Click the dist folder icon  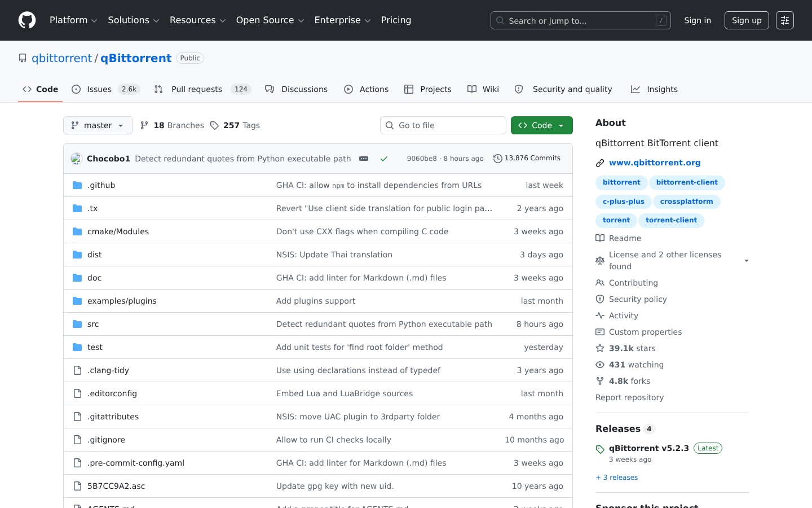click(x=77, y=255)
